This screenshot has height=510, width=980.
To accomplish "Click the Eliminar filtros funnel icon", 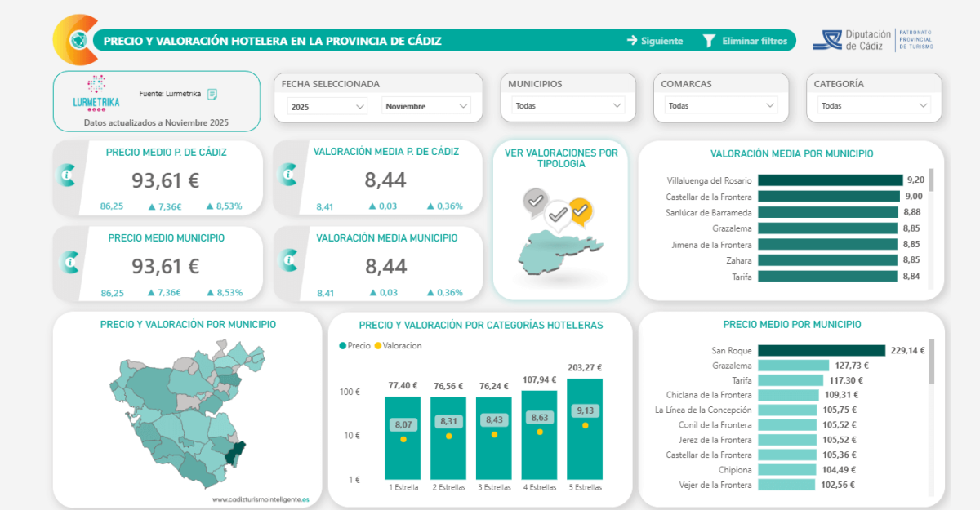I will (709, 41).
